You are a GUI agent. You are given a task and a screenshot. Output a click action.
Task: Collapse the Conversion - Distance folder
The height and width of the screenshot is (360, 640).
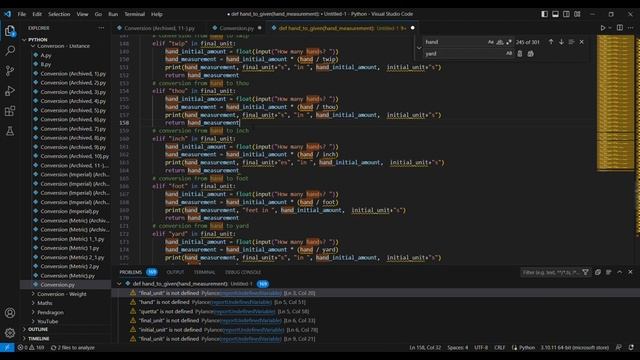(x=63, y=46)
